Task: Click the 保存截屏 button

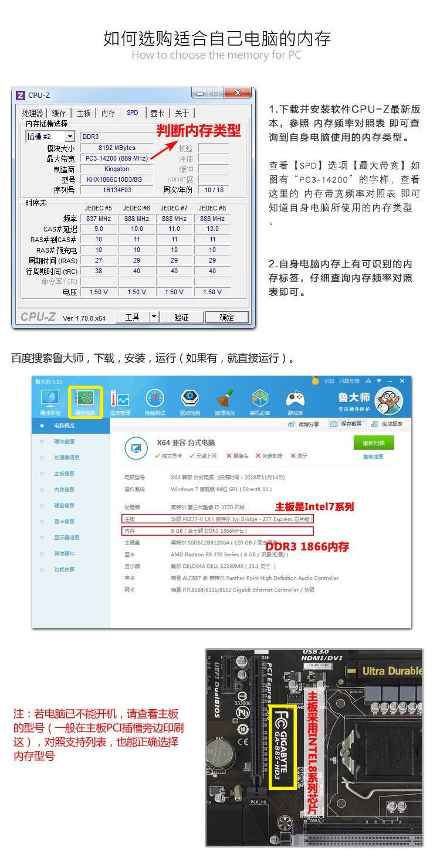Action: pos(346,424)
